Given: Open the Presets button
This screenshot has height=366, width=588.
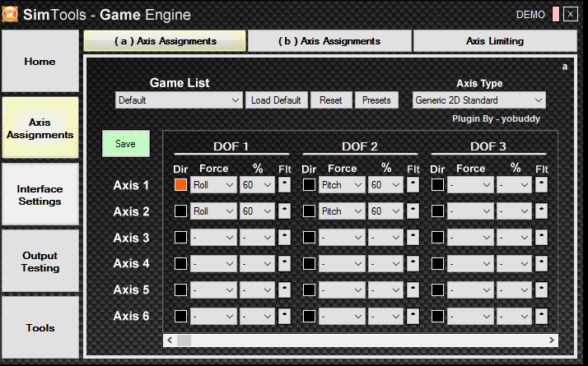Looking at the screenshot, I should [376, 100].
